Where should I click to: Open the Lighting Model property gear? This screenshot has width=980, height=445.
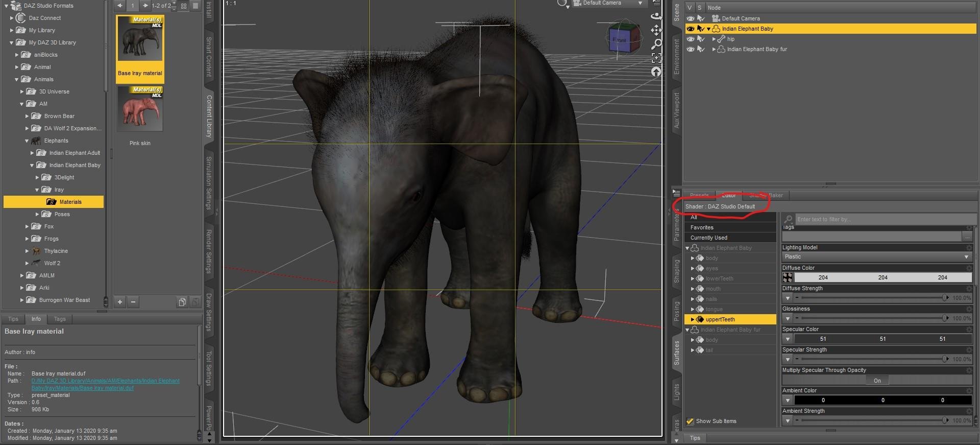969,248
